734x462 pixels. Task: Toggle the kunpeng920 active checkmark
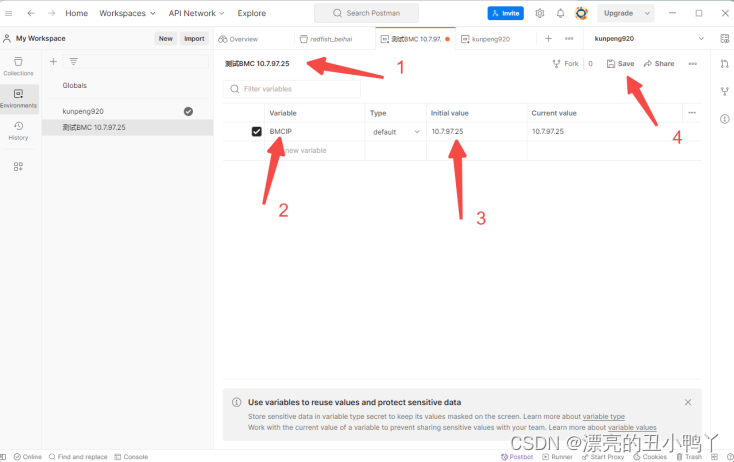pos(188,111)
